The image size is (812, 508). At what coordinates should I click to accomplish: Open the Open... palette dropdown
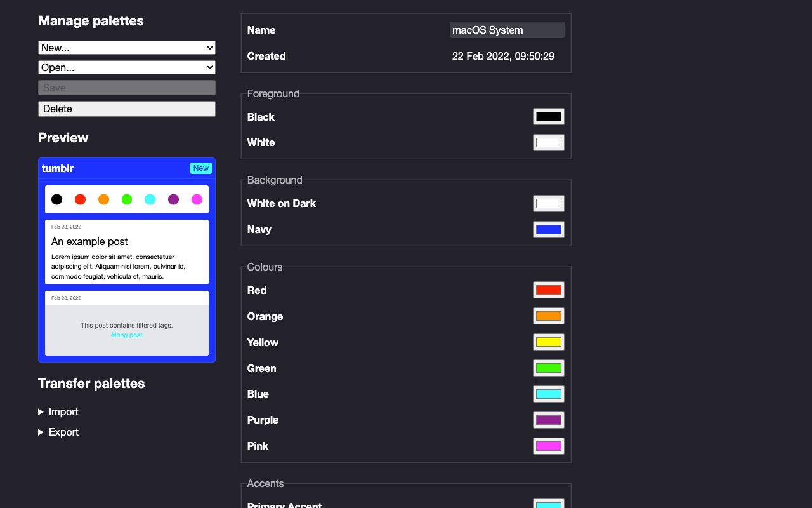127,67
